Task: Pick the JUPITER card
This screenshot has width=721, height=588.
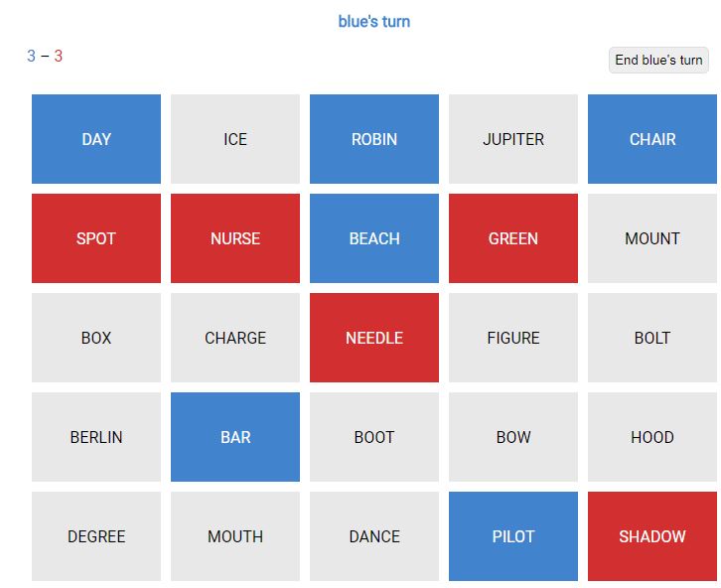Action: (x=513, y=139)
